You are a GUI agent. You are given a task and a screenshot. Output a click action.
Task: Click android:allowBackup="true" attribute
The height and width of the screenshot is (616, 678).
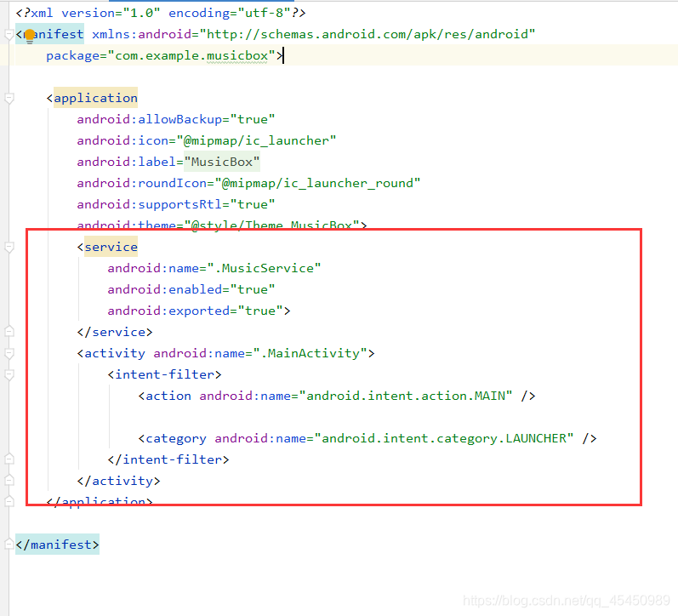point(176,119)
